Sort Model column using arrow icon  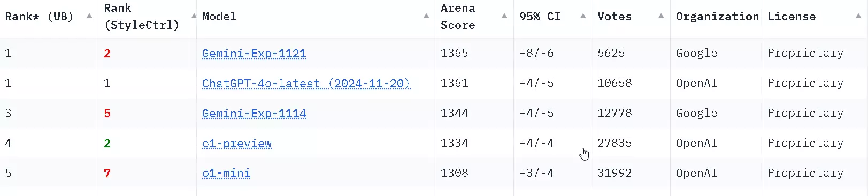[426, 16]
